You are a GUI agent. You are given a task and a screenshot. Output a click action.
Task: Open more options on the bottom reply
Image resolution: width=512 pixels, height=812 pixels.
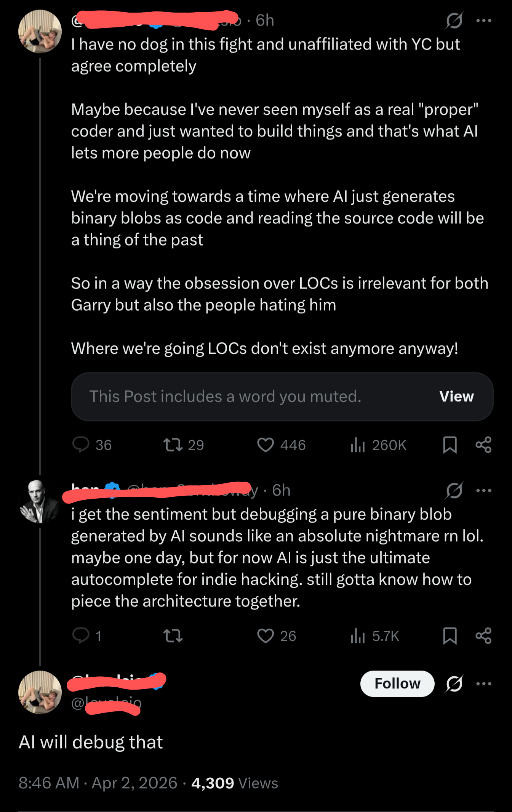click(x=483, y=684)
